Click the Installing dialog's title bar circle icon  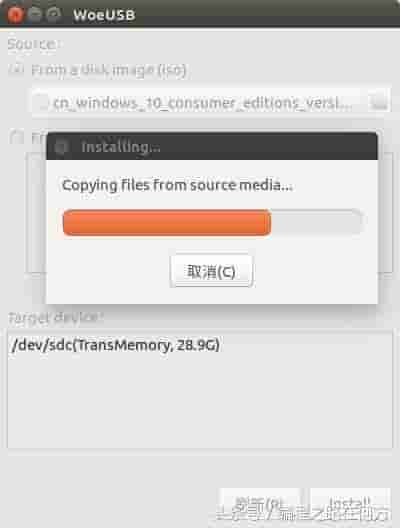click(61, 147)
